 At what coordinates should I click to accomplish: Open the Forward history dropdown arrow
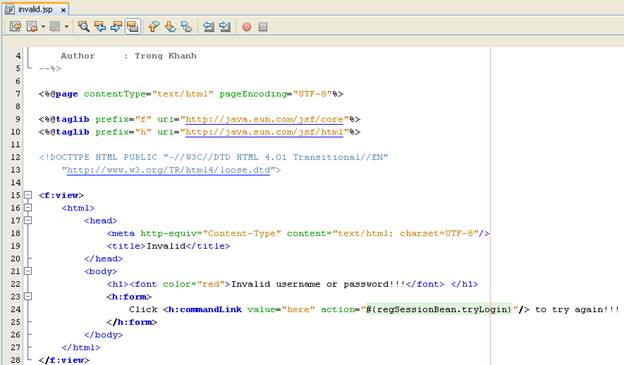pos(66,27)
